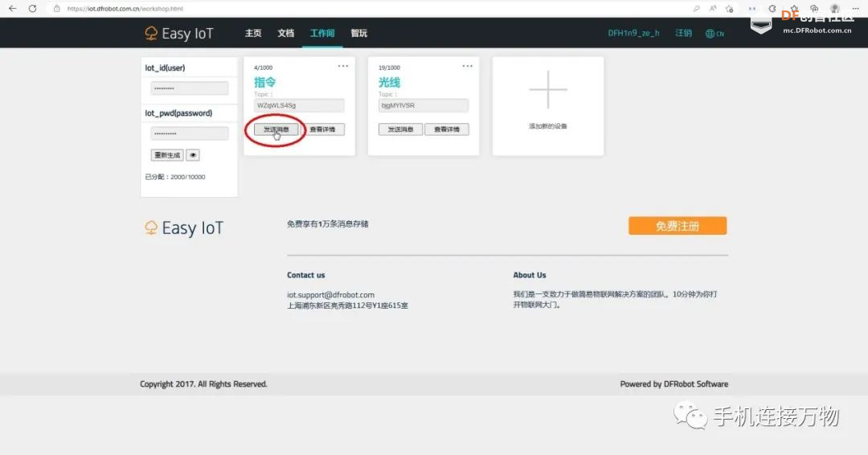Add this page to favorites via the star icon
The height and width of the screenshot is (455, 868).
click(x=730, y=9)
